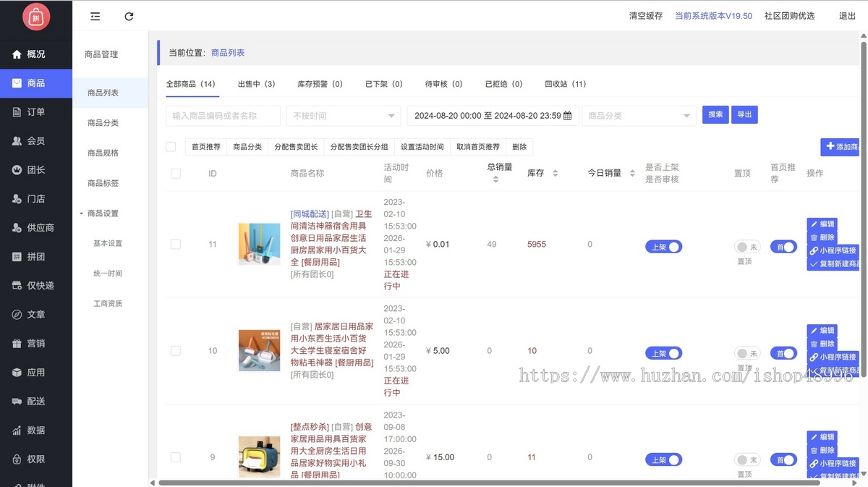Click the 搜索 search button
Screen dimensions: 868x487
pos(715,115)
